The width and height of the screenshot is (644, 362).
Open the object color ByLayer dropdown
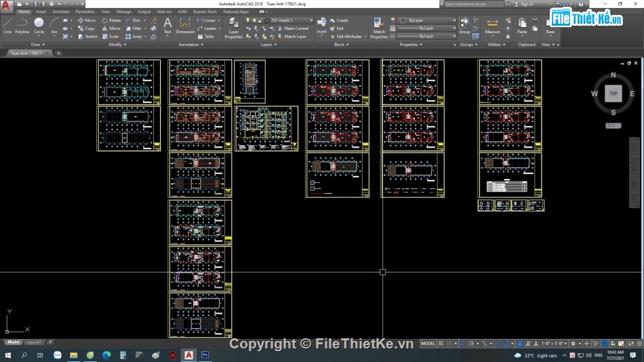pos(428,20)
